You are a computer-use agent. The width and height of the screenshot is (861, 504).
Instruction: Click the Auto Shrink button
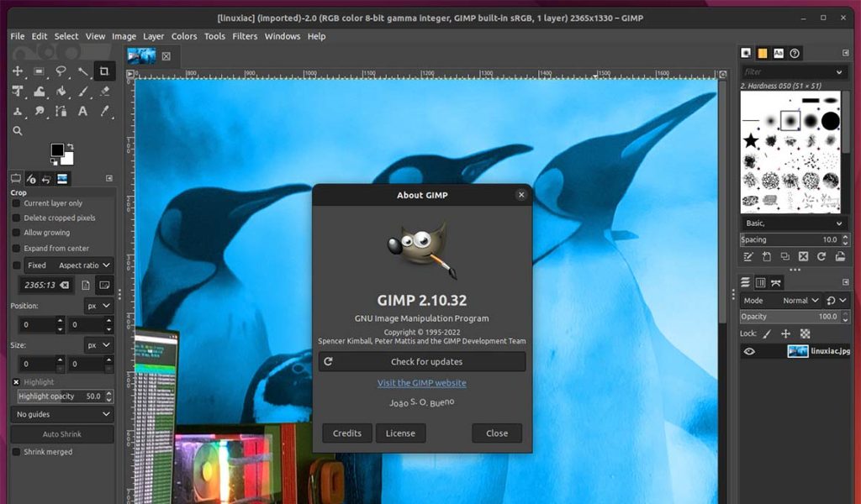coord(62,434)
